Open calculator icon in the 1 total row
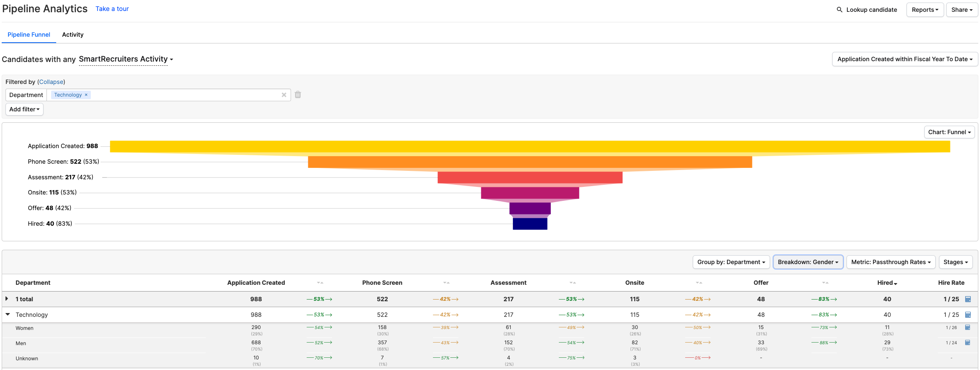 pyautogui.click(x=968, y=299)
